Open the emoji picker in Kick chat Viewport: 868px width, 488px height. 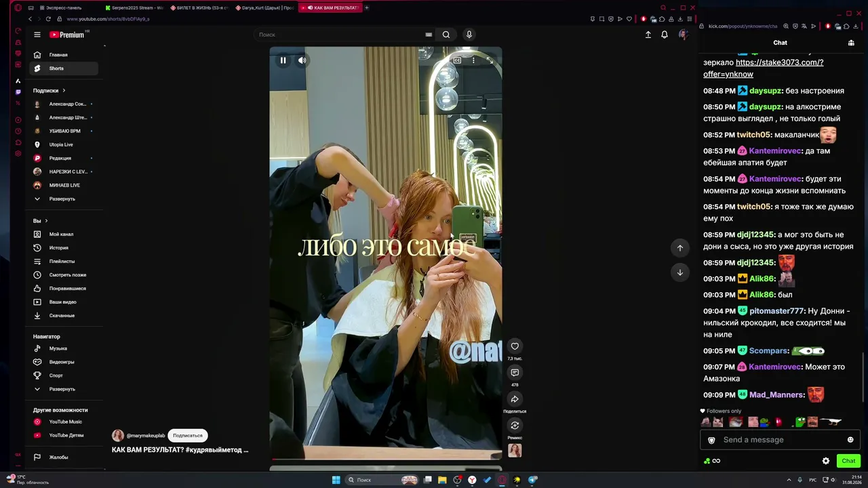point(850,440)
